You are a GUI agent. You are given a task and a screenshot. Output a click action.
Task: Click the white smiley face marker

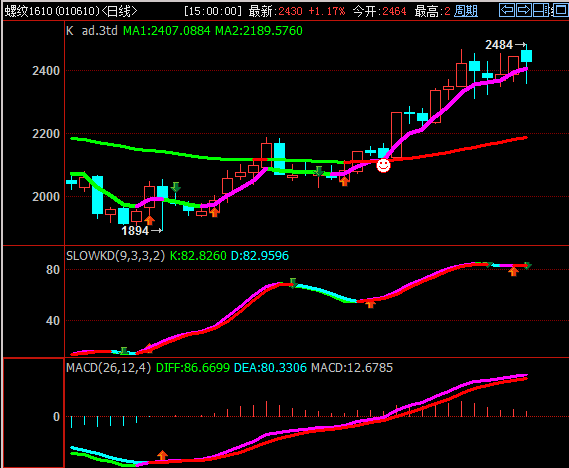tap(383, 165)
